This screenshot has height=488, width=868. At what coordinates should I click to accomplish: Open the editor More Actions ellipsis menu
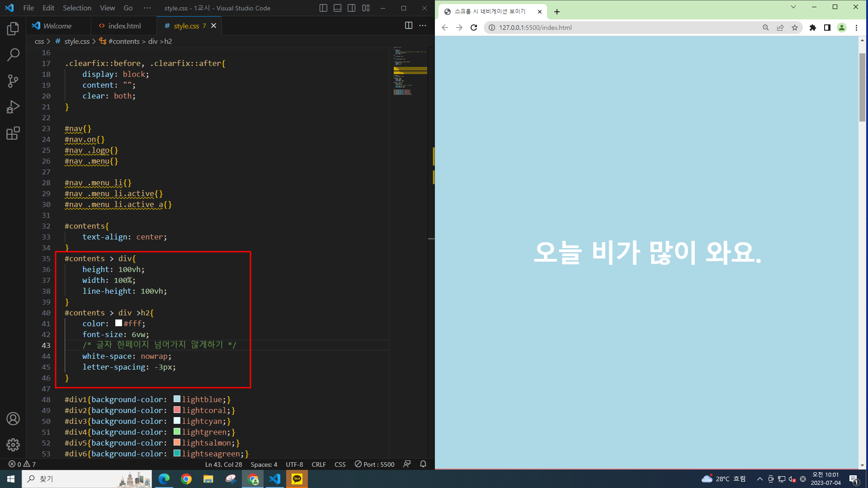click(423, 26)
